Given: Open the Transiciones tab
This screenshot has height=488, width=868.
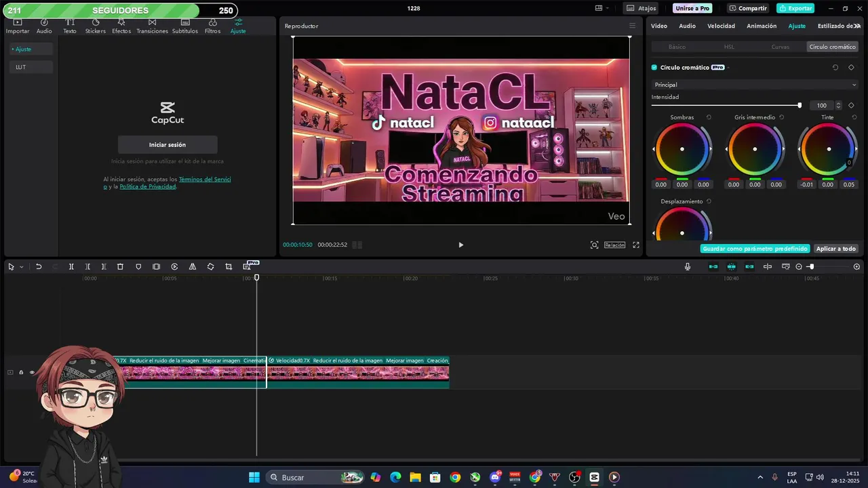Looking at the screenshot, I should pyautogui.click(x=152, y=27).
